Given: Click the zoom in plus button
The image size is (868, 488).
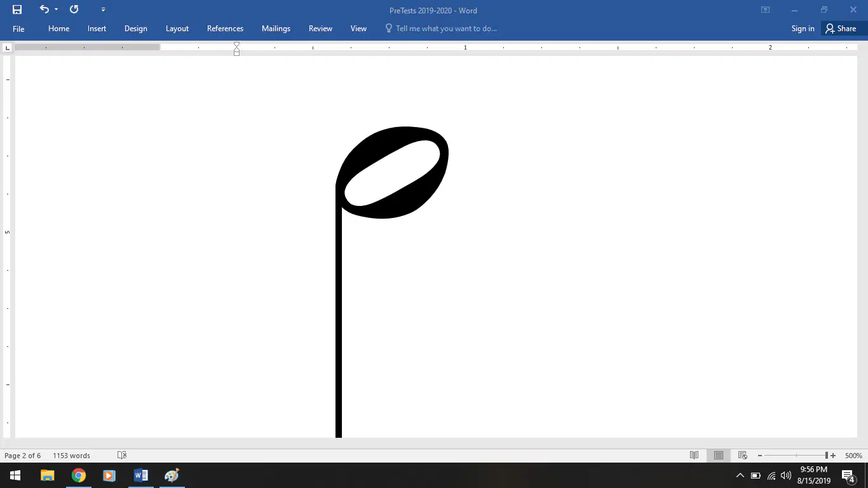Looking at the screenshot, I should 833,456.
